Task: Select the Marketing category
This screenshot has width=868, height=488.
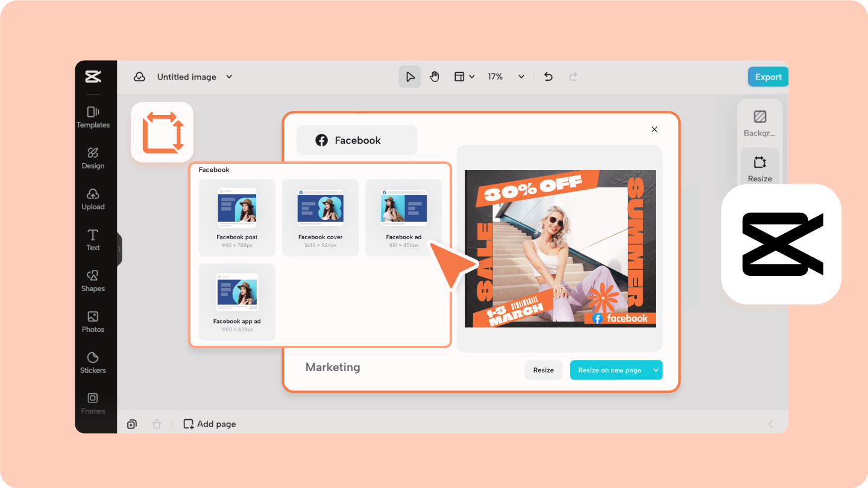Action: [333, 367]
